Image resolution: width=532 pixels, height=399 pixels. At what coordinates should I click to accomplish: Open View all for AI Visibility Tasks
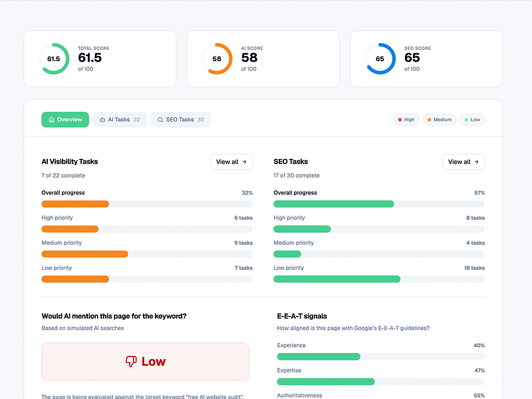pyautogui.click(x=231, y=162)
